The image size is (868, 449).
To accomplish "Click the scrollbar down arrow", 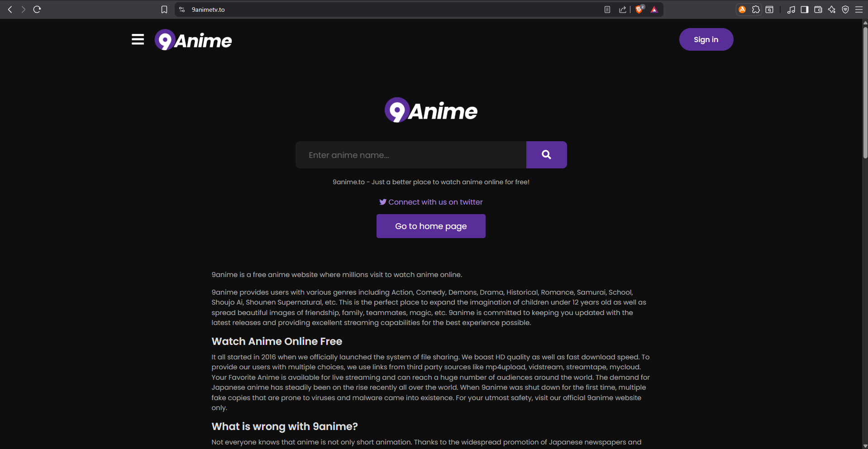I will pyautogui.click(x=865, y=446).
